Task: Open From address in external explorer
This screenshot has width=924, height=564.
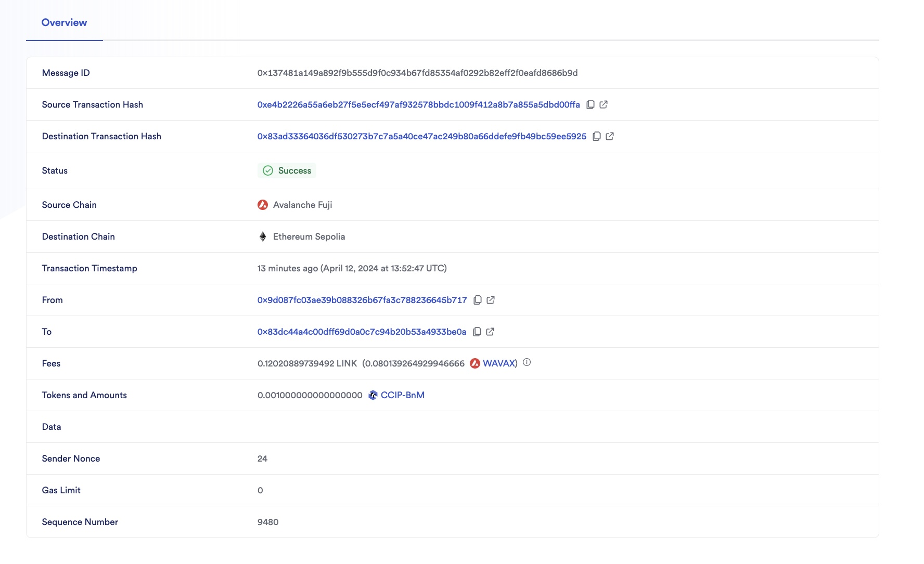Action: [x=490, y=300]
